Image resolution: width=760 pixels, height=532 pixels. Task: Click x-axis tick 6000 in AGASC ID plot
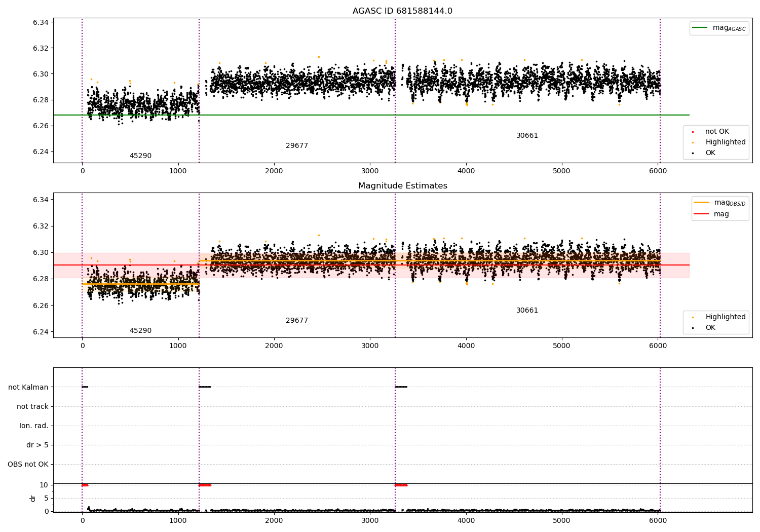[658, 171]
